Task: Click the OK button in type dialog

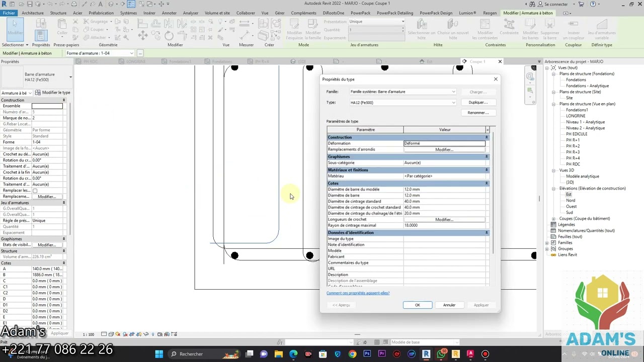Action: (x=418, y=305)
